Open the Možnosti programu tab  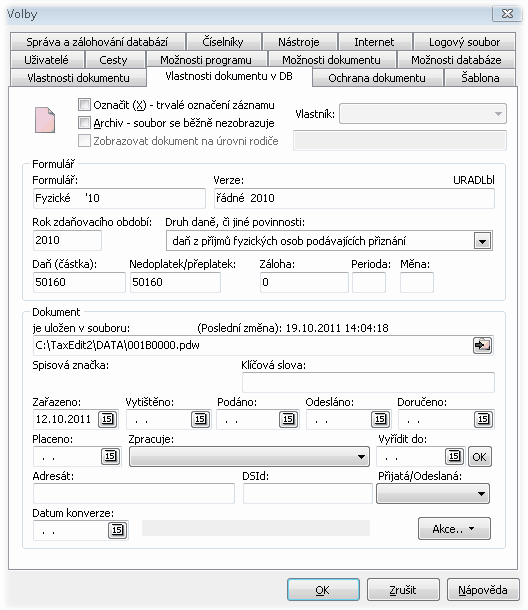pos(205,60)
